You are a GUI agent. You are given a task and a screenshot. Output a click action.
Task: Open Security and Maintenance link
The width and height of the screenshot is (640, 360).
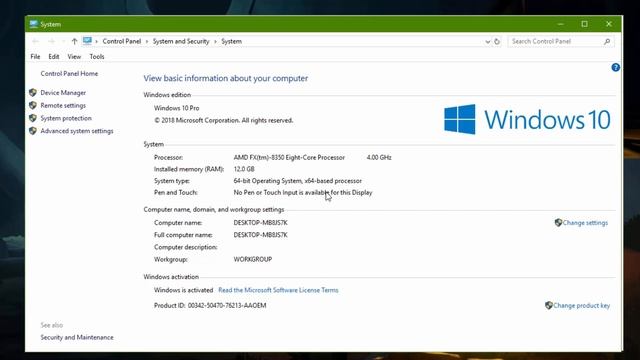pyautogui.click(x=77, y=337)
